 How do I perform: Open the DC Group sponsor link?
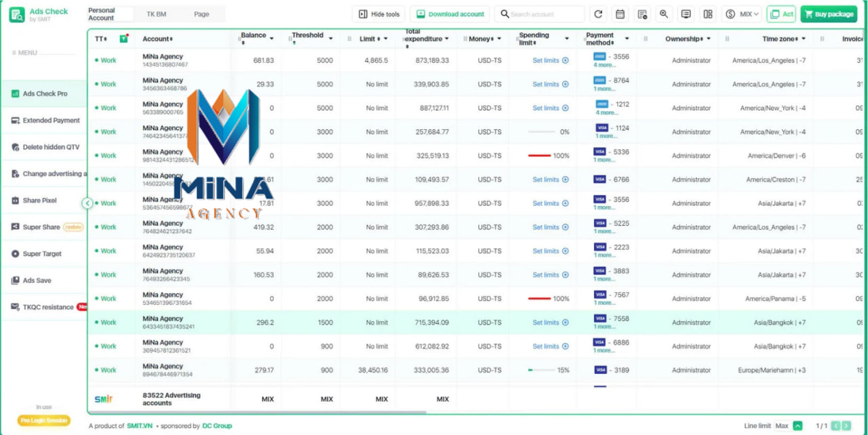pos(217,426)
